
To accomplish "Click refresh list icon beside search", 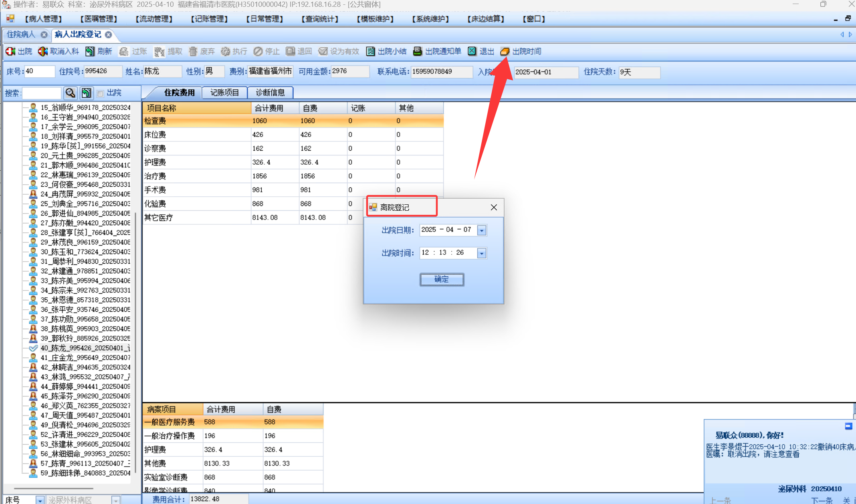I will click(86, 93).
